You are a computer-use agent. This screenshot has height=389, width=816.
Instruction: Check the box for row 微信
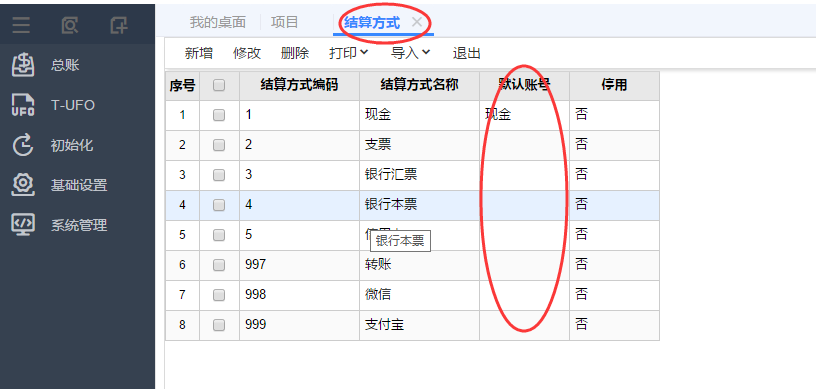pos(219,295)
